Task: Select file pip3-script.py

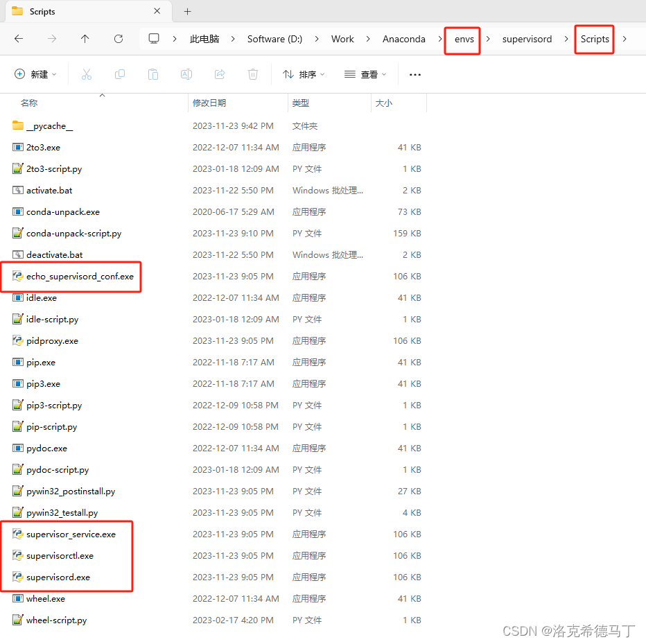Action: (54, 405)
